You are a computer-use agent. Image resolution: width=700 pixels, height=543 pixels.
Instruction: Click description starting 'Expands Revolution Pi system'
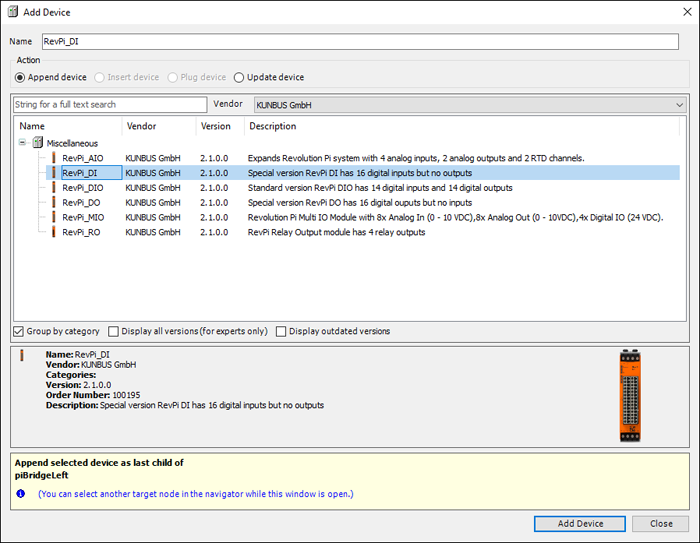416,158
